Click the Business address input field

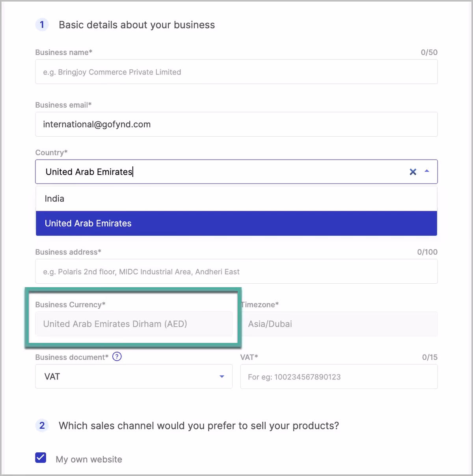pos(236,271)
